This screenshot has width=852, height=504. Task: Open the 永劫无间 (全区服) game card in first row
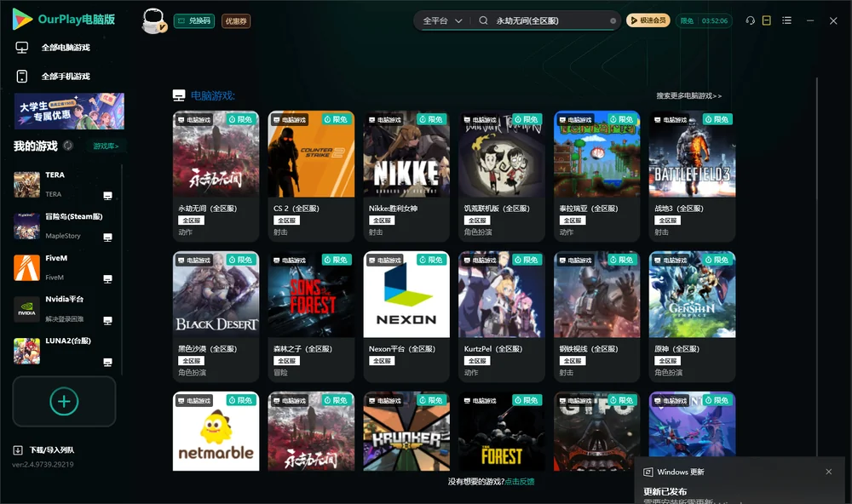[x=216, y=176]
